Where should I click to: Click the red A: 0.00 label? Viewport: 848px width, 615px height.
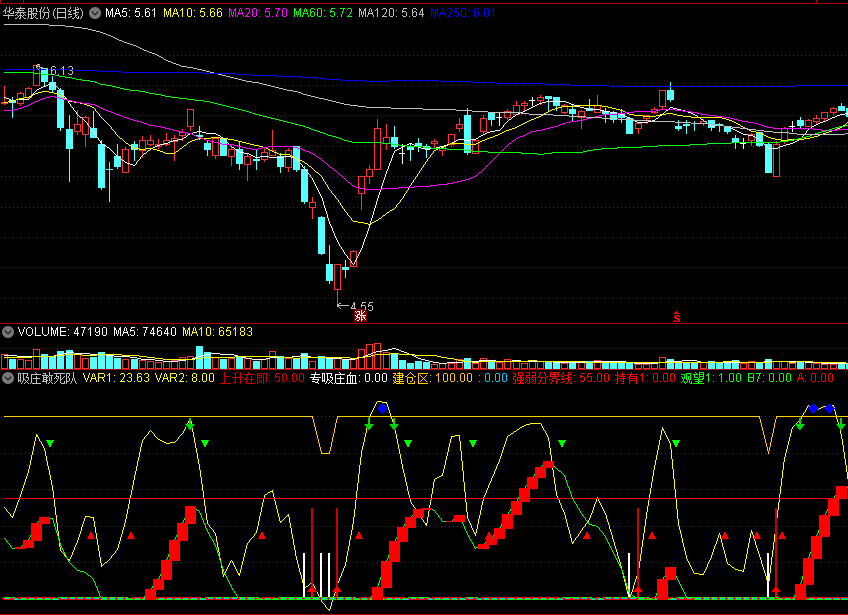pos(815,378)
